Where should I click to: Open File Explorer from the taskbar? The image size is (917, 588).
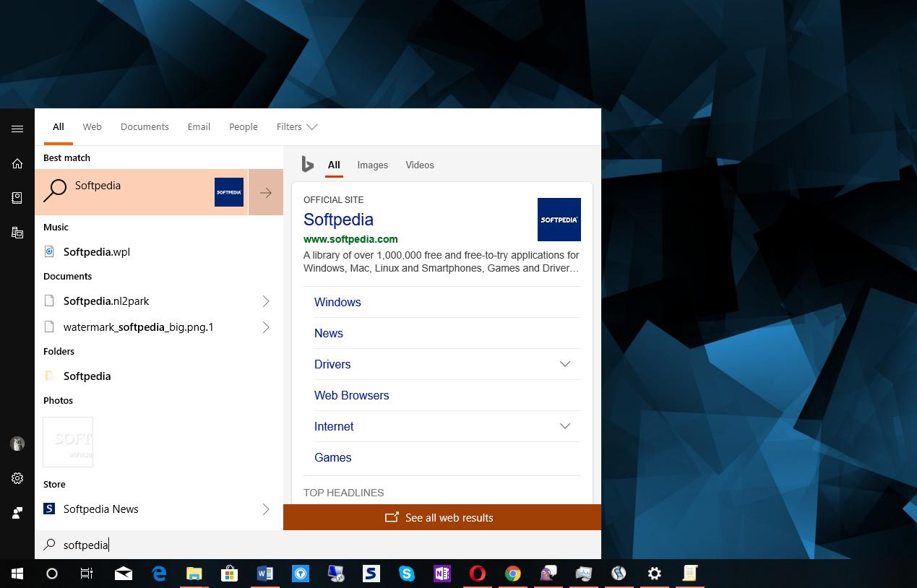point(194,574)
